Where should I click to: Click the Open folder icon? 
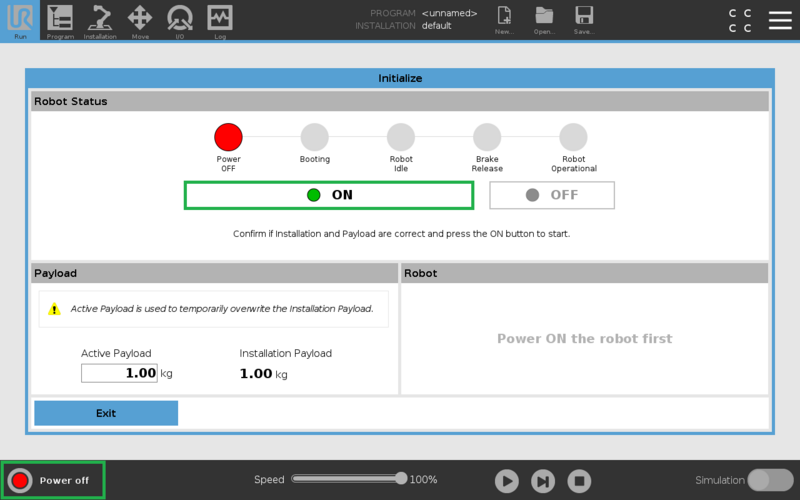coord(544,20)
